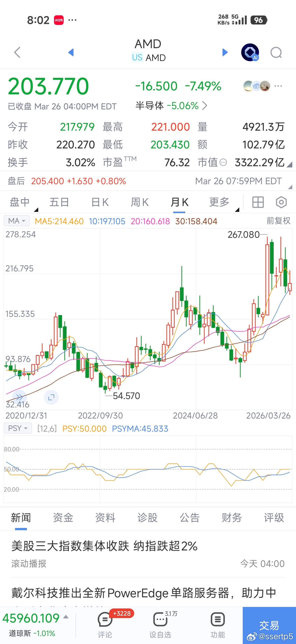Change 前复权 price adjustment mode
Screen dimensions: 296x644
click(x=278, y=221)
